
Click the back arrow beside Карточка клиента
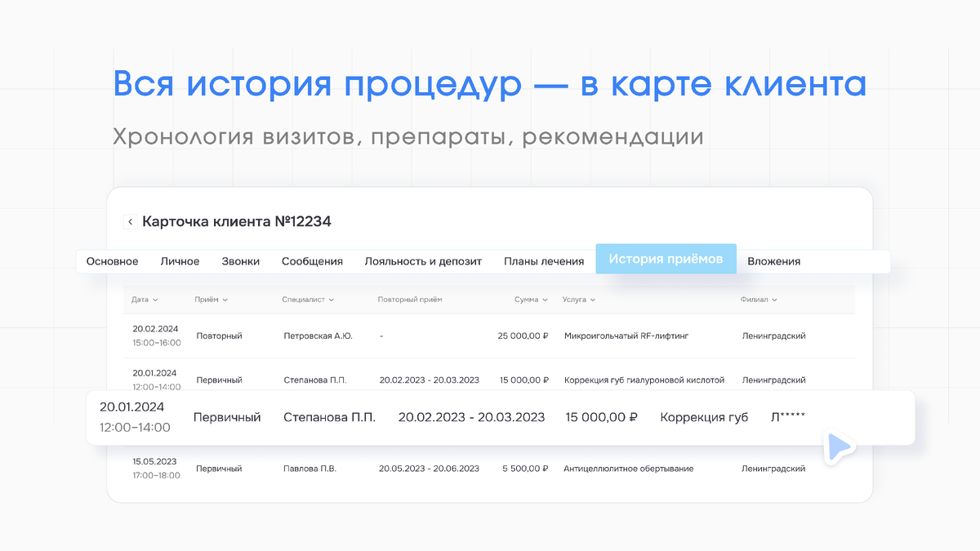pos(130,221)
